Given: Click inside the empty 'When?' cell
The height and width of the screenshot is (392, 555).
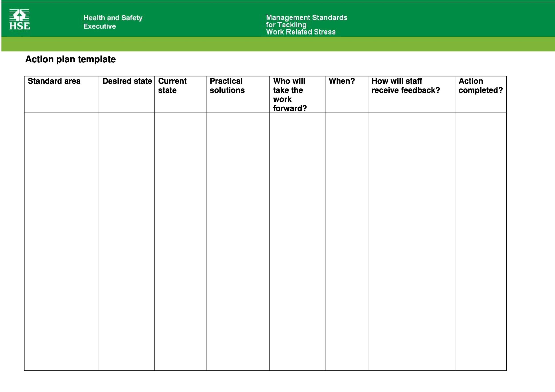Looking at the screenshot, I should pos(347,242).
